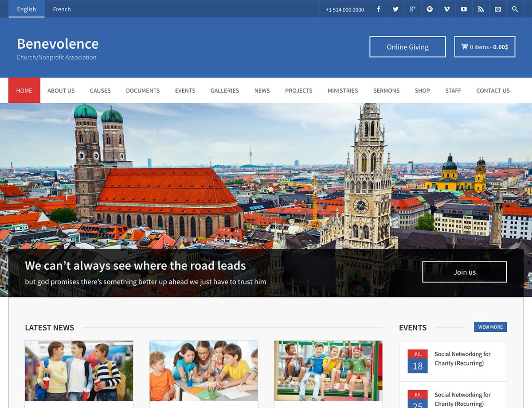This screenshot has width=532, height=408.
Task: Open the Vimeo icon link
Action: [x=446, y=9]
